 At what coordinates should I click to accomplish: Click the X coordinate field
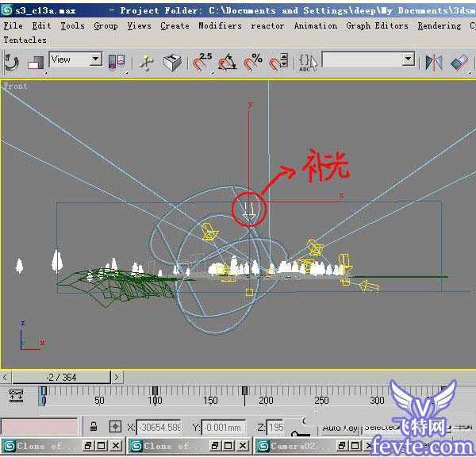pyautogui.click(x=159, y=427)
